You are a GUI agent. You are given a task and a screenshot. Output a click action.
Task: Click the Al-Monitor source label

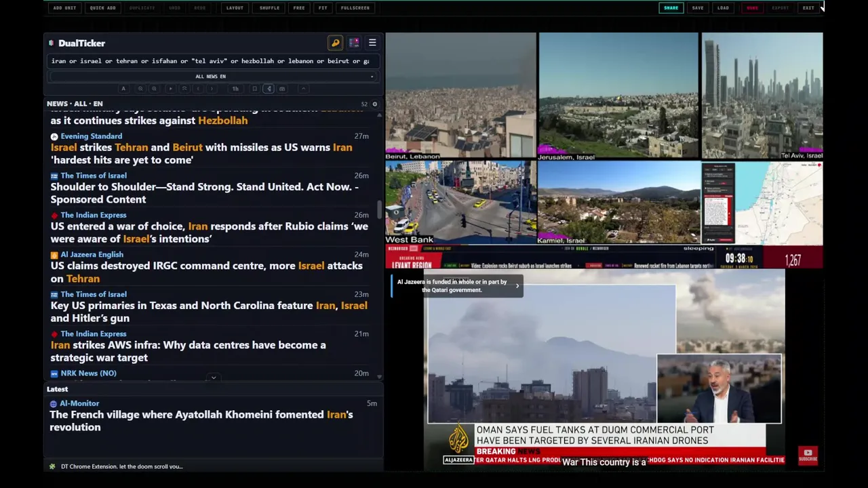79,404
